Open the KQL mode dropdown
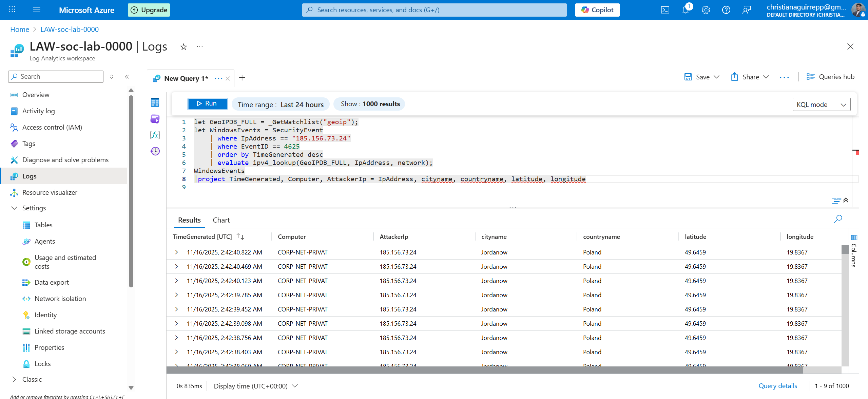The image size is (868, 399). [821, 104]
